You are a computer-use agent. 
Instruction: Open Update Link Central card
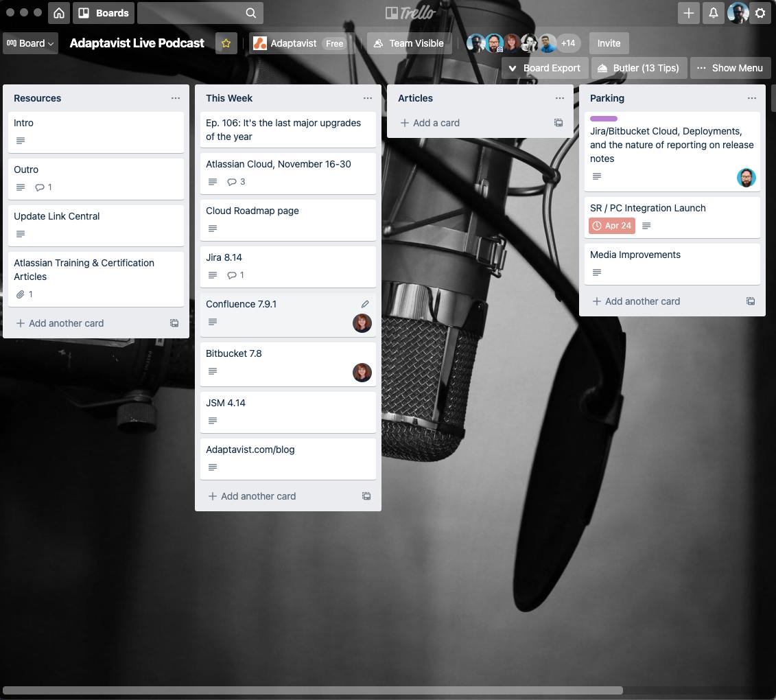tap(96, 225)
